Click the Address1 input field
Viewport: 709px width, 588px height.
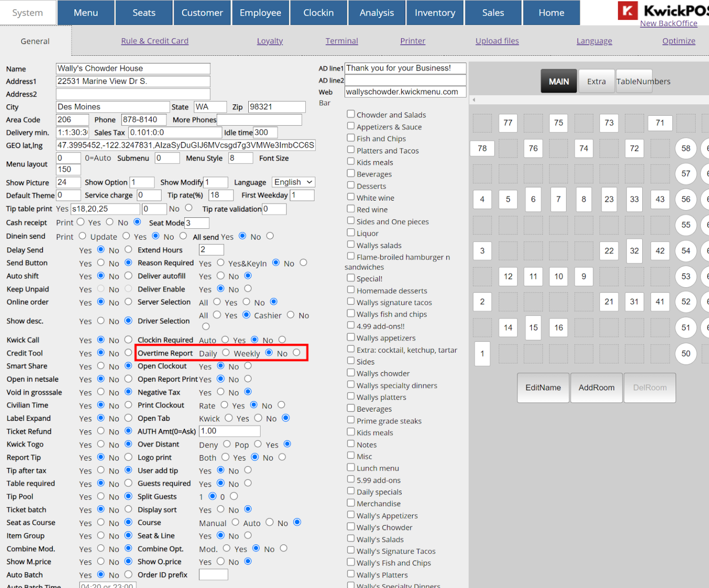tap(133, 81)
